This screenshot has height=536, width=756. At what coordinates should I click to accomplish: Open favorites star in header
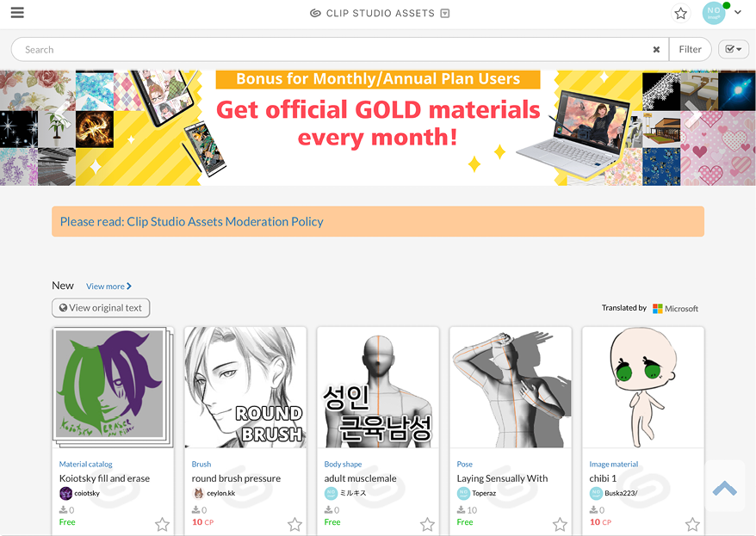tap(680, 13)
